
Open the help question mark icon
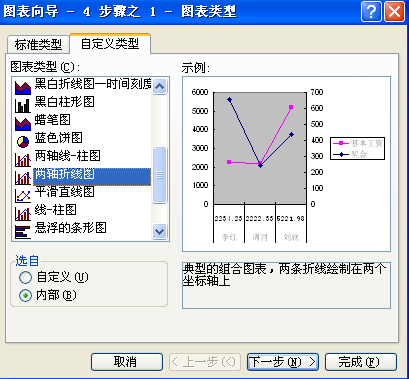pyautogui.click(x=371, y=12)
